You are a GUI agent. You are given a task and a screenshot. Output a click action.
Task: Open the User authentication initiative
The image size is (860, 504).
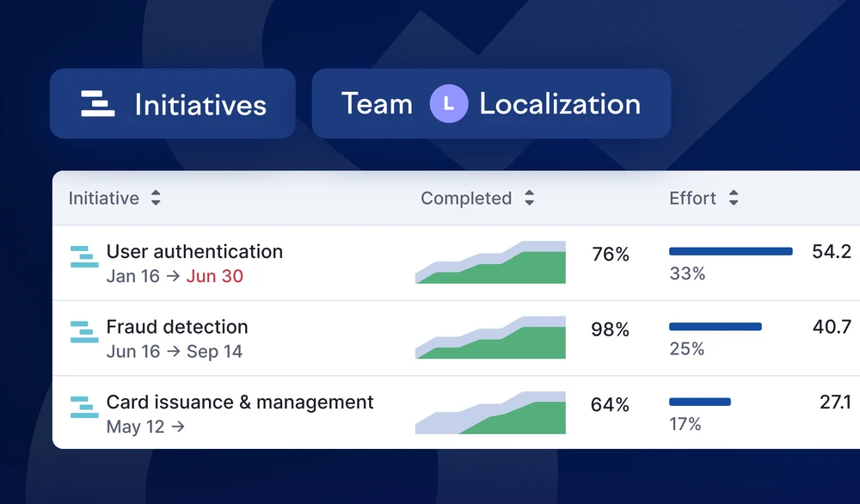pyautogui.click(x=194, y=252)
